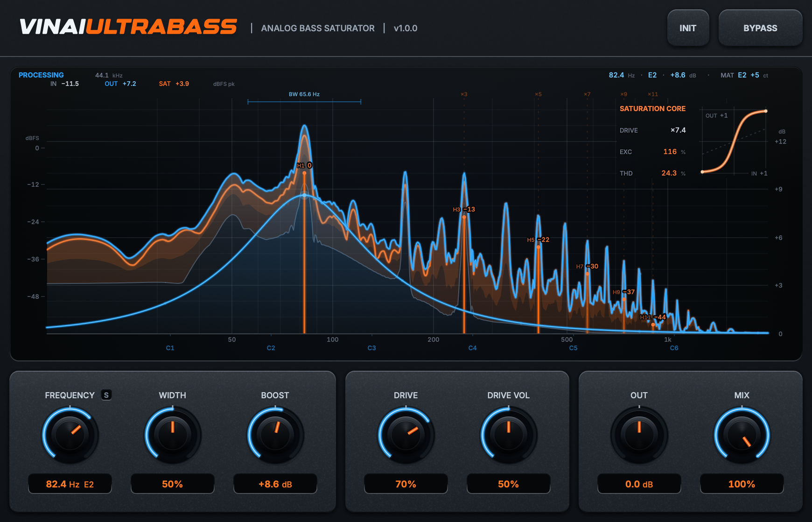Click the v1.0.0 version label
This screenshot has width=812, height=522.
406,28
